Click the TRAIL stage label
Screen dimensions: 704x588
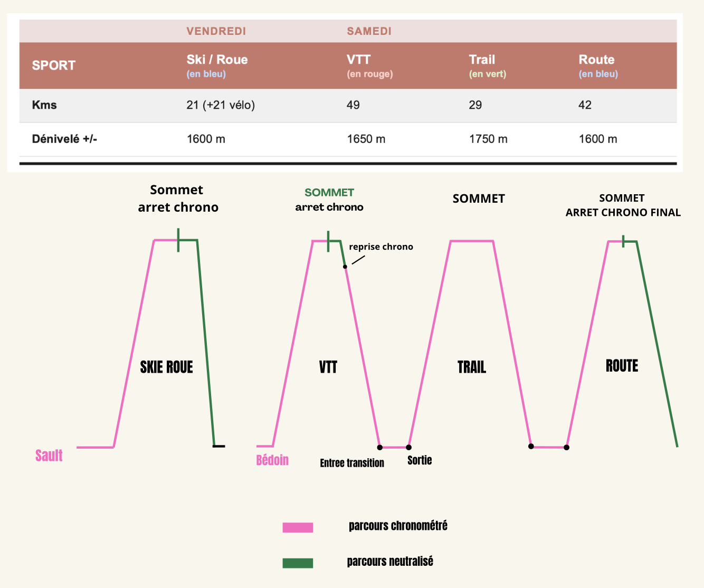472,367
